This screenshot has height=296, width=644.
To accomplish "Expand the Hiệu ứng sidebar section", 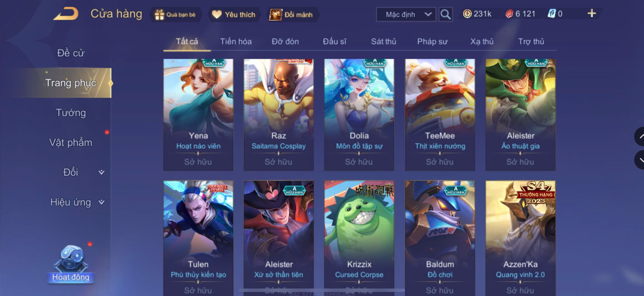I will 77,202.
